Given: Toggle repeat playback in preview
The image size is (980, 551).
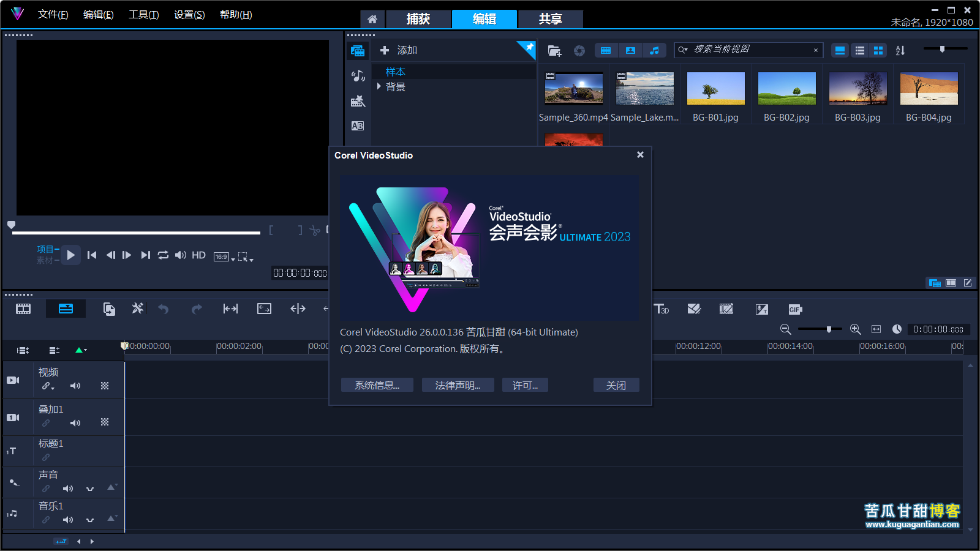Looking at the screenshot, I should coord(163,255).
